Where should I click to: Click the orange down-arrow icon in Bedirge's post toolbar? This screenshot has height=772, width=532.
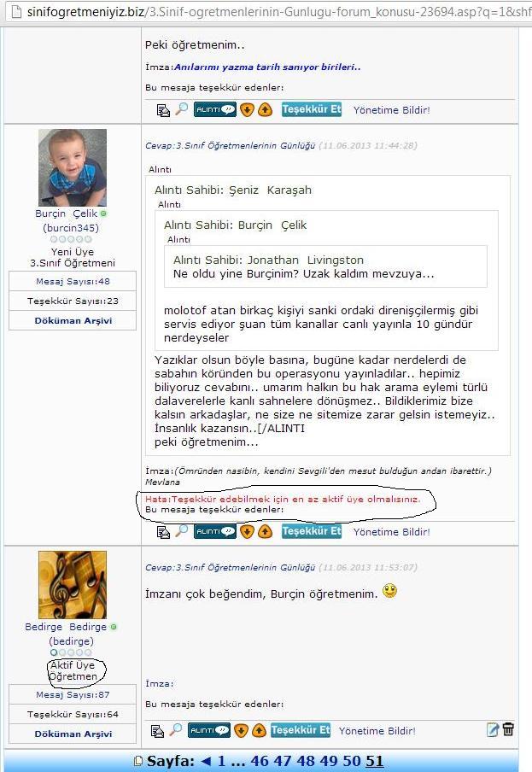(241, 731)
